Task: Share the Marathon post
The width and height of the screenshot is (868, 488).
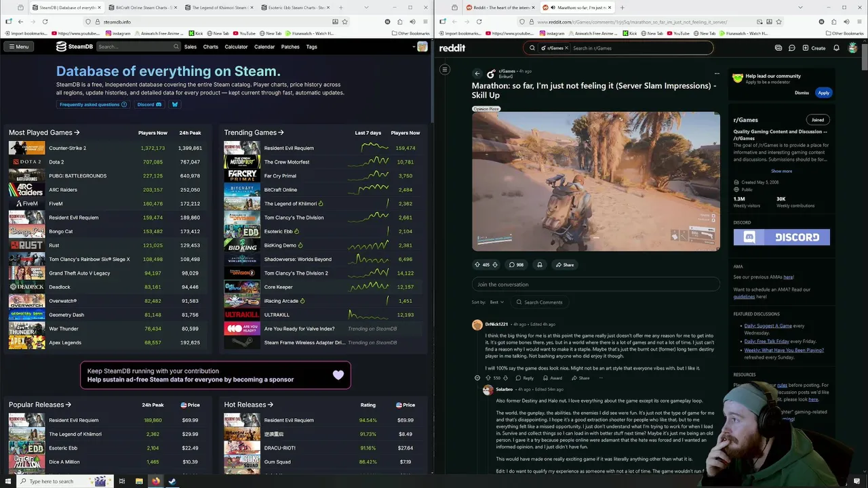Action: (565, 265)
